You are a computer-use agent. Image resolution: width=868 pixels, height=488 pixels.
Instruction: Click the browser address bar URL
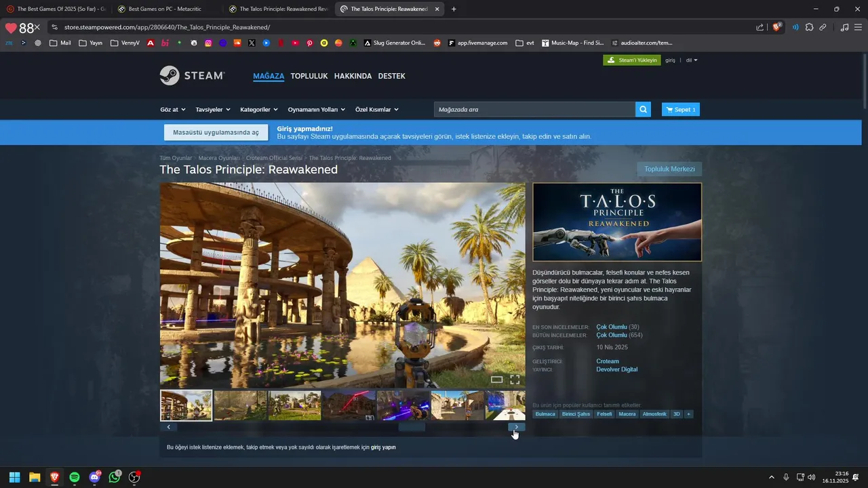click(x=167, y=27)
